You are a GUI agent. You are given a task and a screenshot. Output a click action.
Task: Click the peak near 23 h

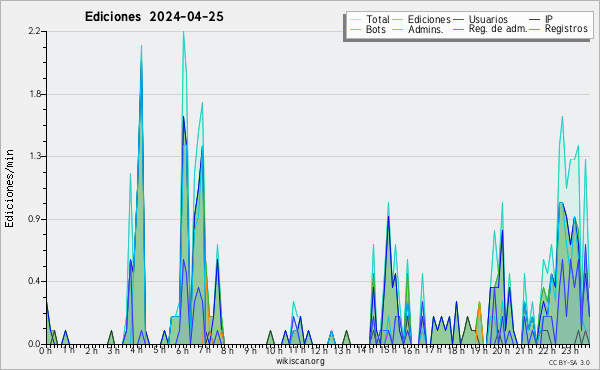tap(562, 117)
